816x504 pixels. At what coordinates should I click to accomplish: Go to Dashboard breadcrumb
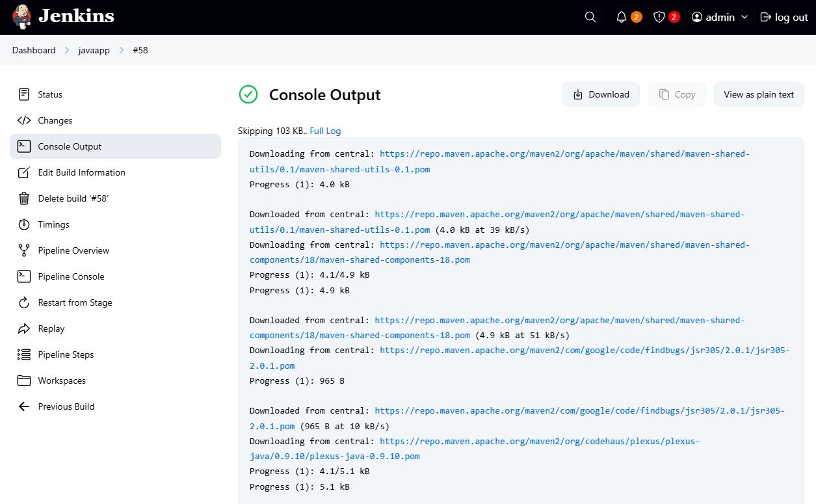[34, 50]
